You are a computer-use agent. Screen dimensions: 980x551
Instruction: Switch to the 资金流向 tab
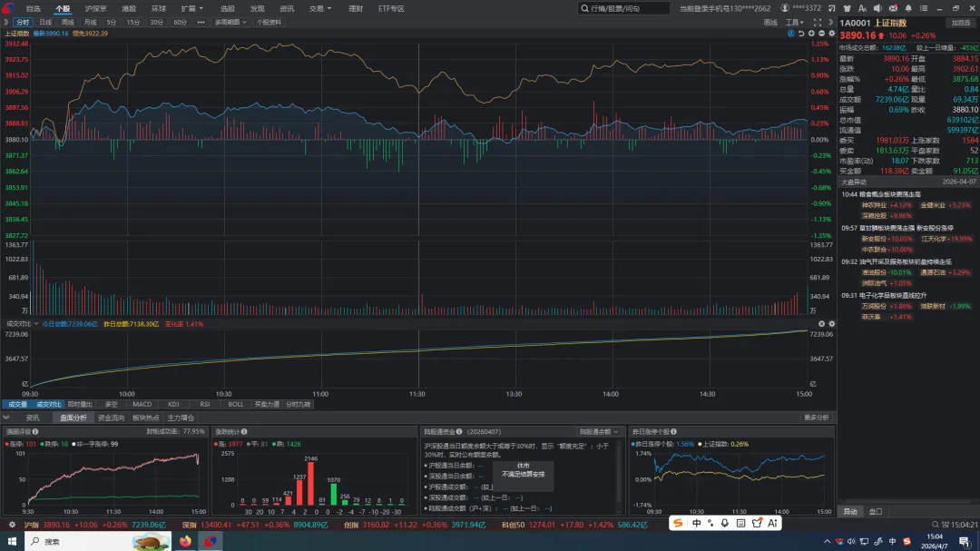click(111, 418)
